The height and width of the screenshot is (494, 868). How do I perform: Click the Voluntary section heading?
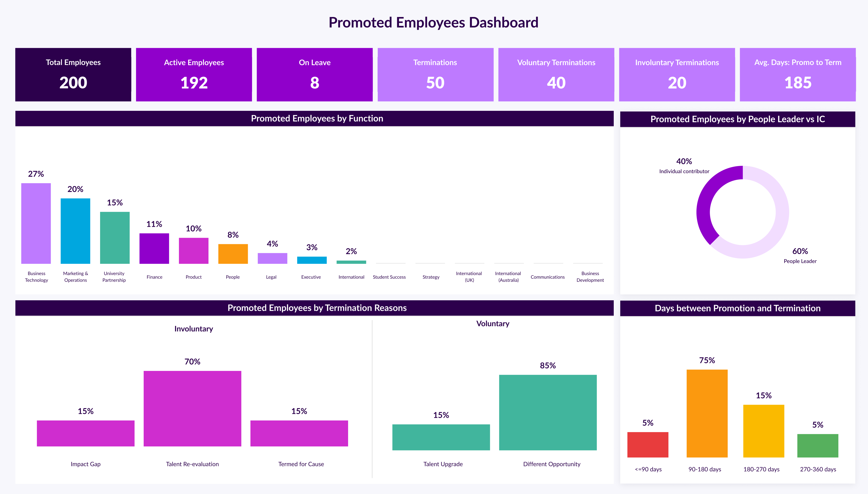(492, 324)
